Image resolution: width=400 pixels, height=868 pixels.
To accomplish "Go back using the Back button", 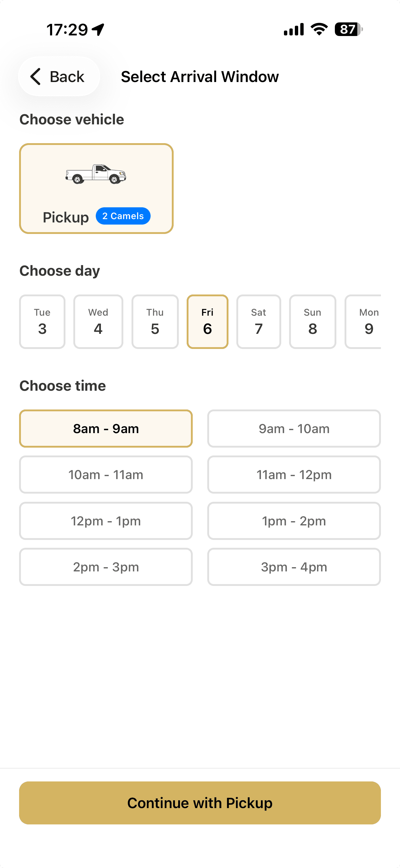I will [x=59, y=77].
